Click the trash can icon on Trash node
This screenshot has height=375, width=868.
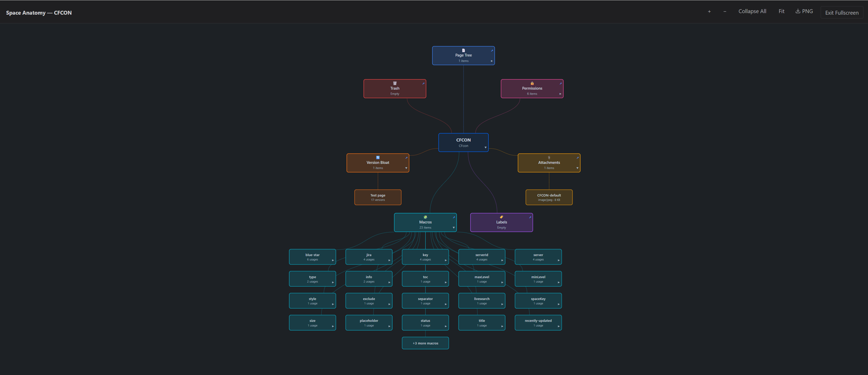tap(395, 83)
